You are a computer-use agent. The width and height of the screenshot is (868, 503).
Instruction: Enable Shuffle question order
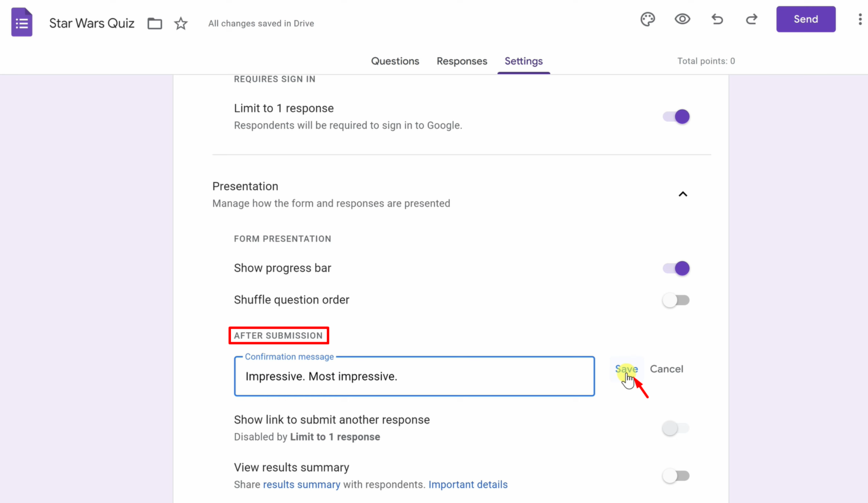(x=676, y=300)
